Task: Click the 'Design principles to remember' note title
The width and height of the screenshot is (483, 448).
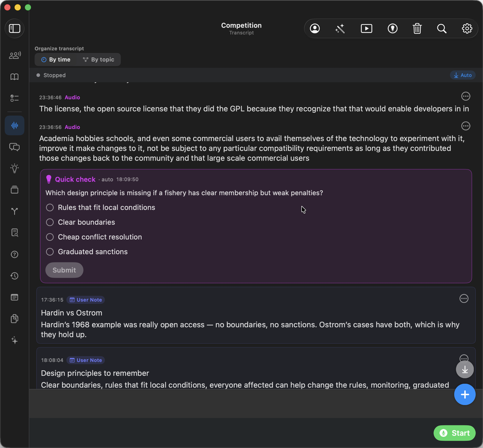Action: tap(95, 373)
